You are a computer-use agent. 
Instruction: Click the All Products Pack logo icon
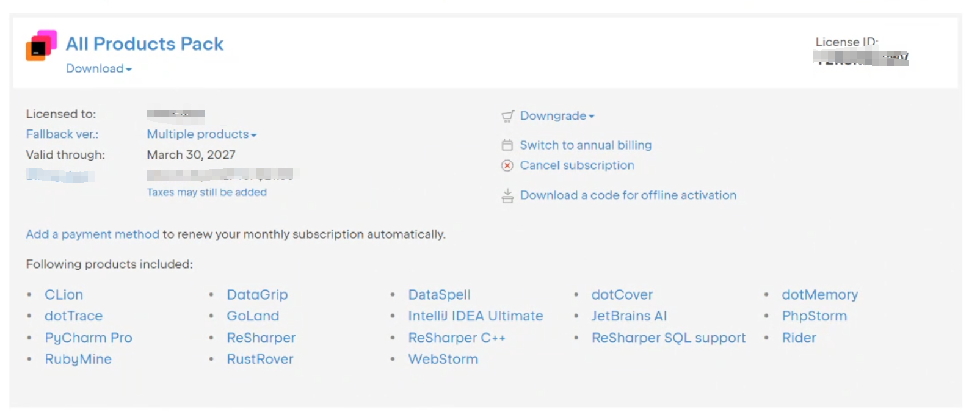pyautogui.click(x=41, y=46)
